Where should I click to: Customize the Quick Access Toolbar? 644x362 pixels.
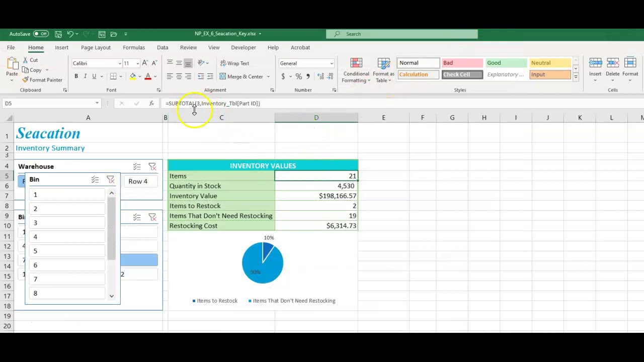coord(126,34)
